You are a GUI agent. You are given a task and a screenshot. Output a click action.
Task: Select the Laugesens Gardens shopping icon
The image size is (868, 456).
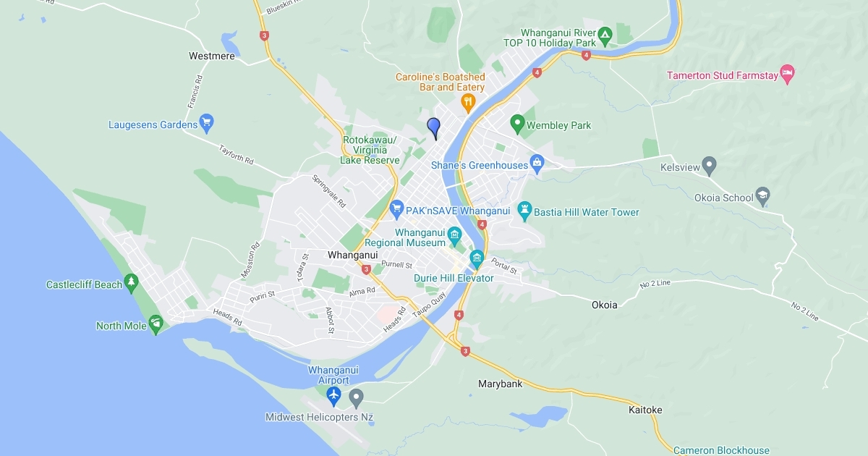tap(206, 122)
